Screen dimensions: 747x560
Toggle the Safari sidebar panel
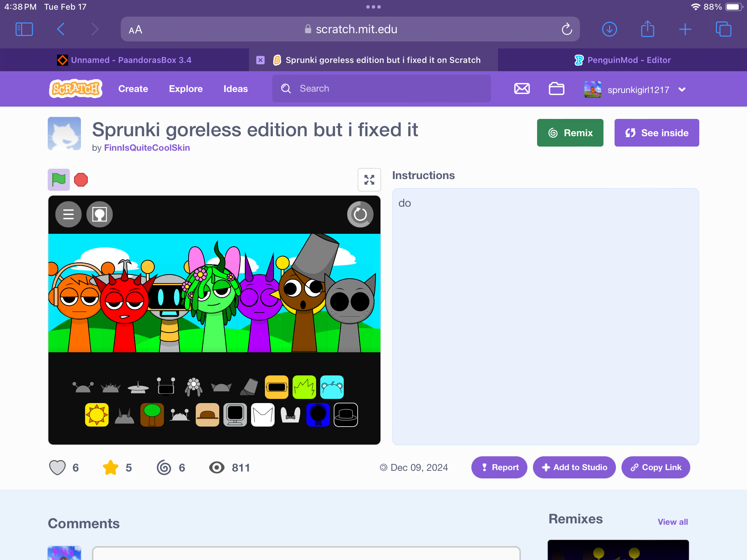(24, 29)
